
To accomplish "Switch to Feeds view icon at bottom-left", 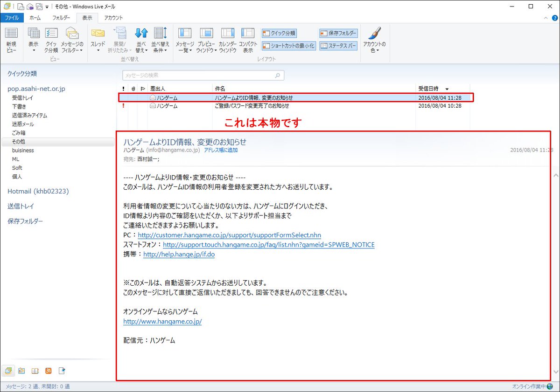I will [x=48, y=371].
